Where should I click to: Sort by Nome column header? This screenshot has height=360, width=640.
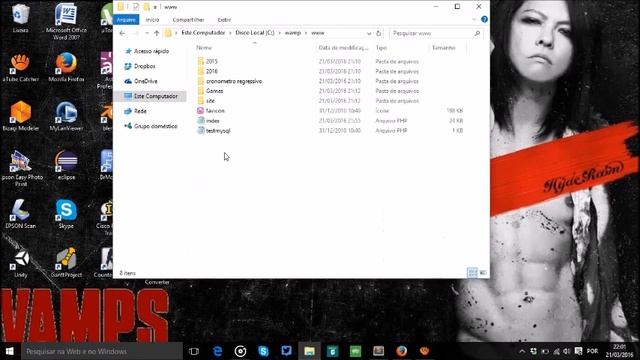pyautogui.click(x=204, y=48)
